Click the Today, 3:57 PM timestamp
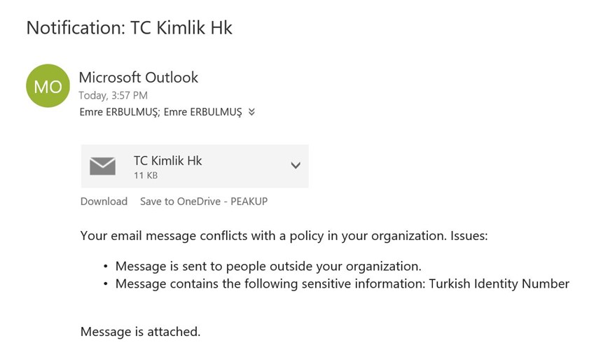 [113, 95]
